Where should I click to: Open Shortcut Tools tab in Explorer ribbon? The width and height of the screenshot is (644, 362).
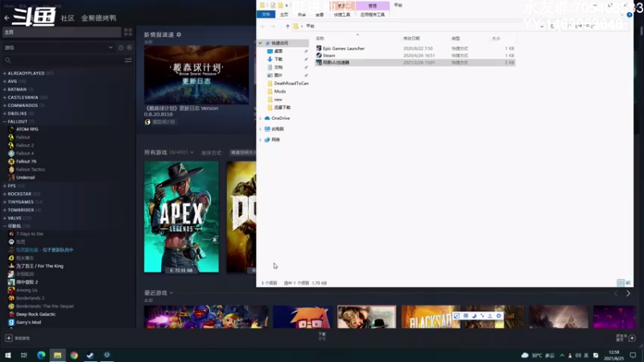[x=341, y=14]
